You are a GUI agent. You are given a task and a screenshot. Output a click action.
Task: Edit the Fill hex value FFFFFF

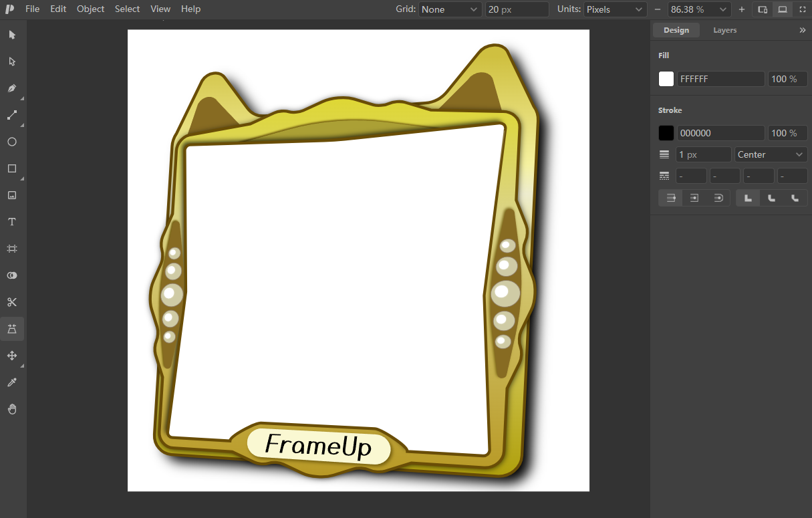tap(721, 79)
